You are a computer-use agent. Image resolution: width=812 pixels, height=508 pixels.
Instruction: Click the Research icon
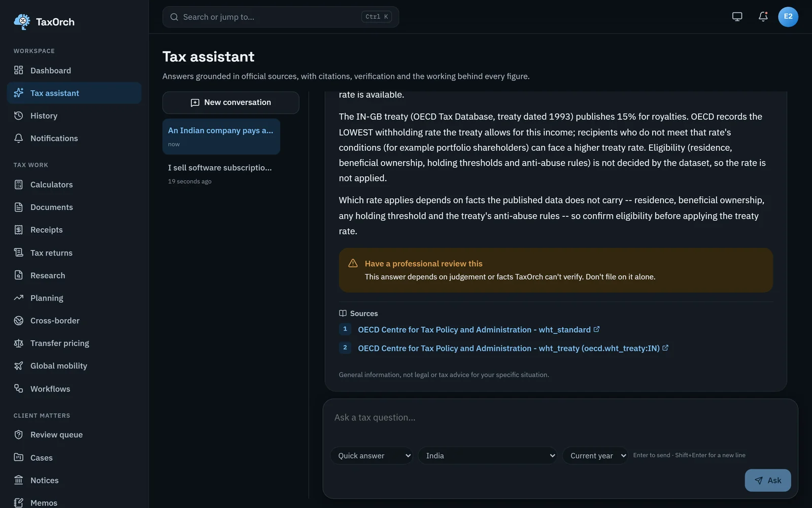[19, 275]
